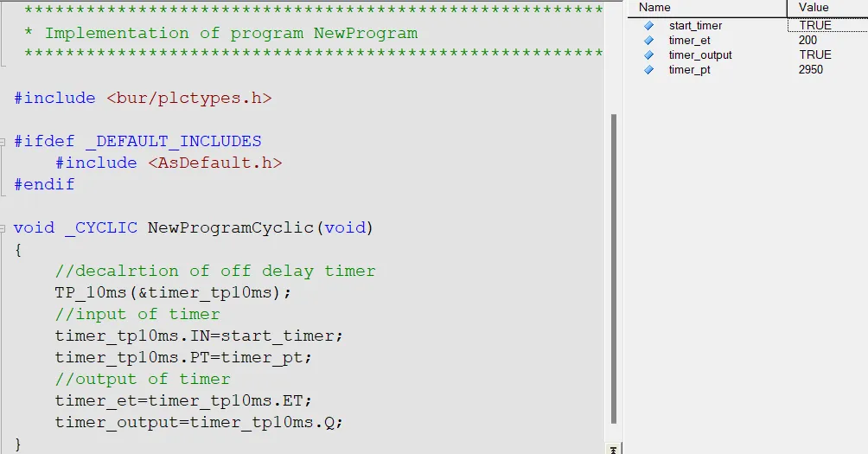Click 'timer_tp10ms.IN=start_timer;' code line
Viewport: 868px width, 454px height.
[x=199, y=336]
